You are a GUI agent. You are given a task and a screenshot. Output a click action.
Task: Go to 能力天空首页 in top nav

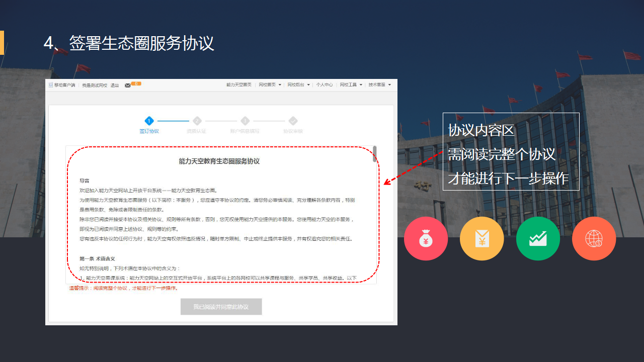[238, 85]
